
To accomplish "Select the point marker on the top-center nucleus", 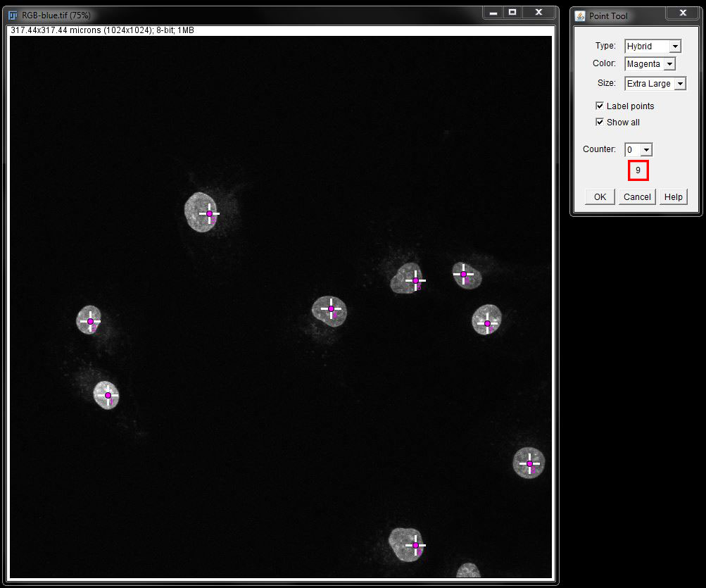I will [x=208, y=213].
